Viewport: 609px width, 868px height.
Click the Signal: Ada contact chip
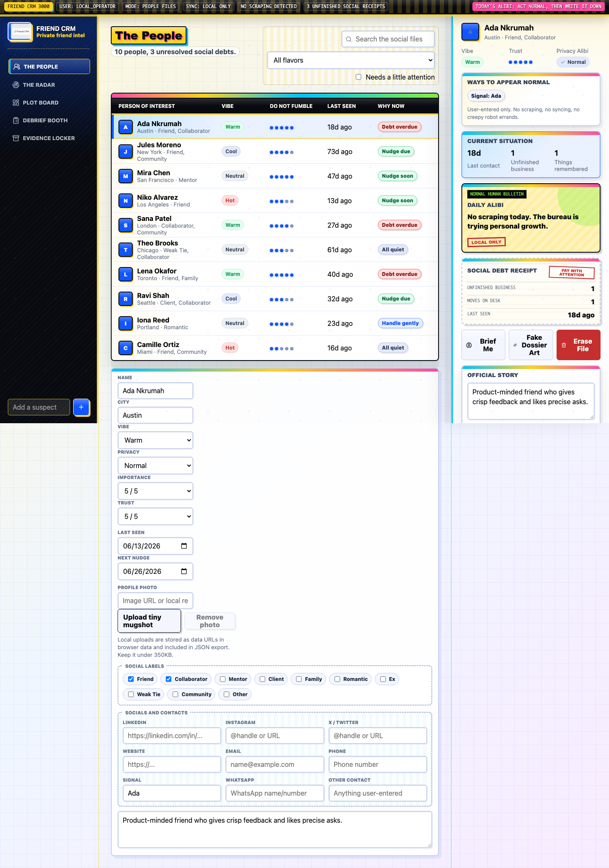[x=486, y=96]
